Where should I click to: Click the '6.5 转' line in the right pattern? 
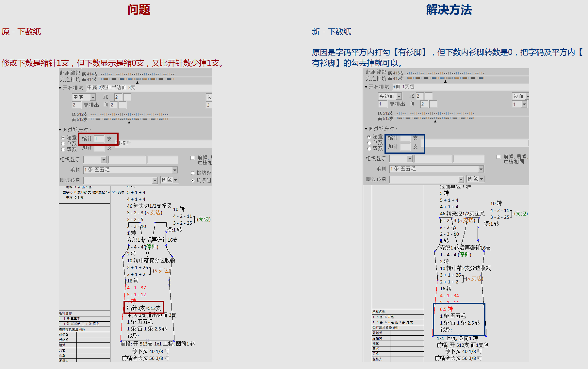(x=446, y=309)
